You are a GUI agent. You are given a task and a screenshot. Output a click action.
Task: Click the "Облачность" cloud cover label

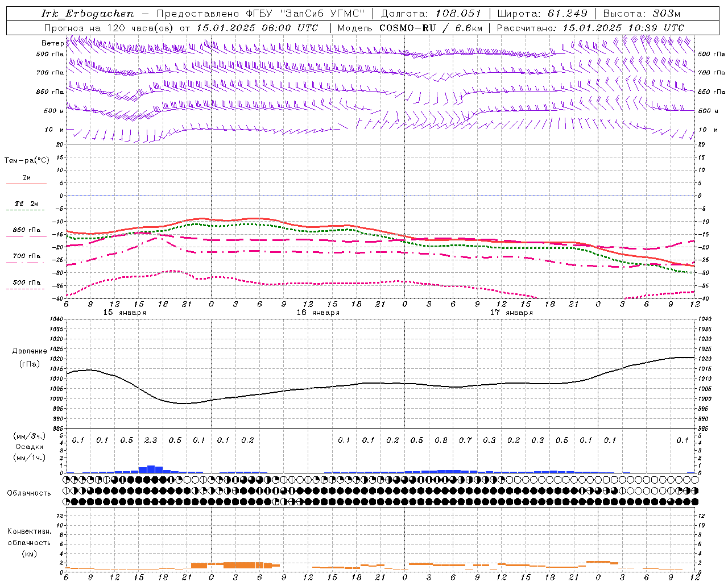point(29,493)
